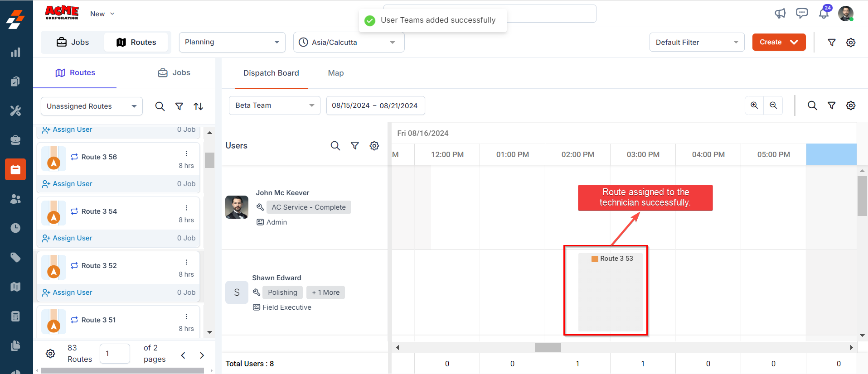Click the sort routes arrows icon
Image resolution: width=868 pixels, height=374 pixels.
199,106
